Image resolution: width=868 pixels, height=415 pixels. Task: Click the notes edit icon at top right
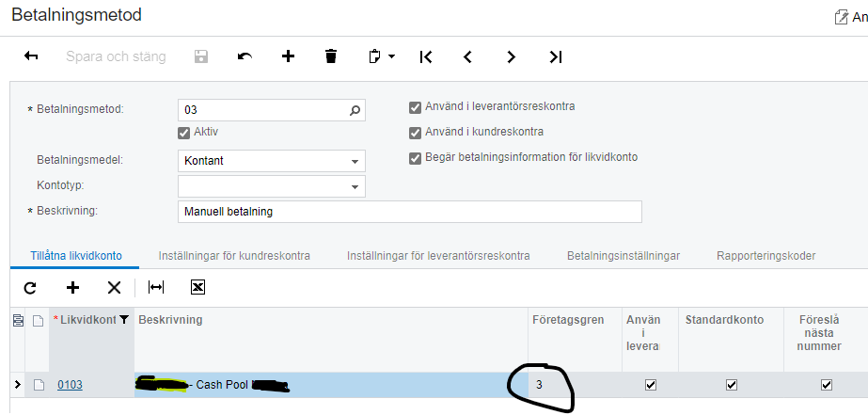click(841, 17)
